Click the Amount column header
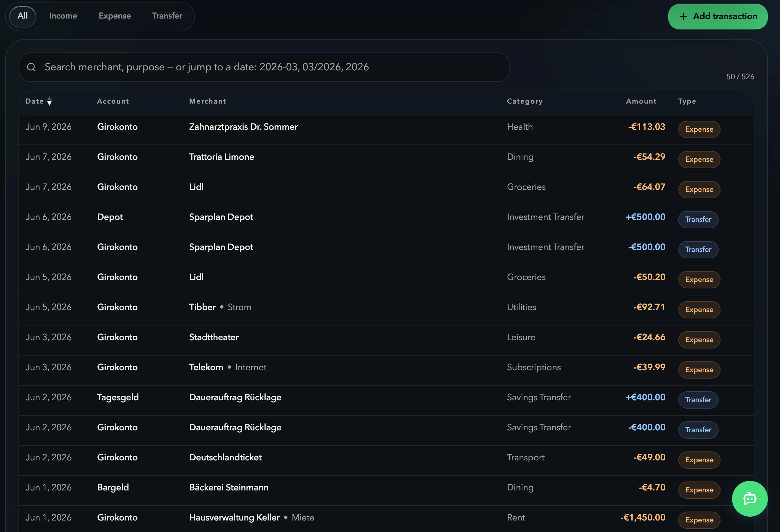This screenshot has width=780, height=532. [641, 101]
